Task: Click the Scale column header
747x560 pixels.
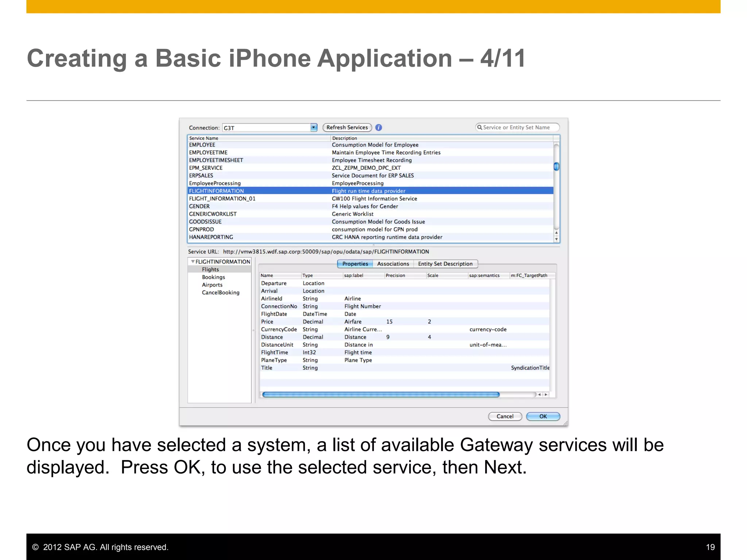Action: coord(447,276)
